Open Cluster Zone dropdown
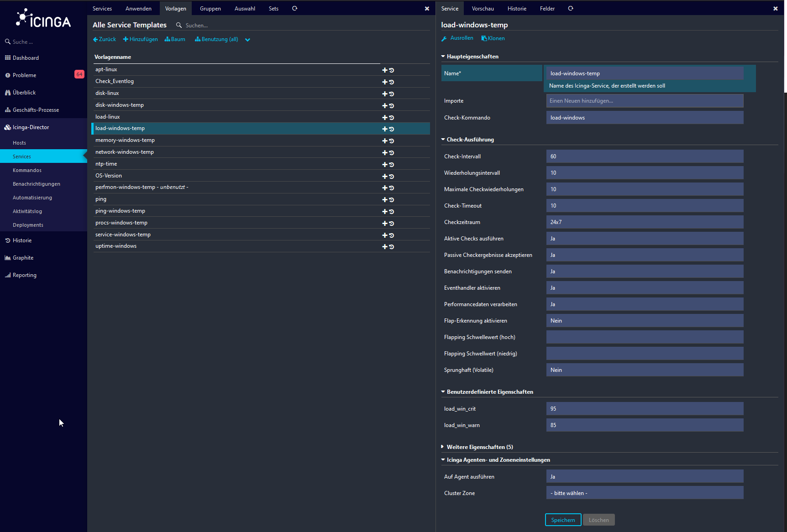 coord(645,493)
